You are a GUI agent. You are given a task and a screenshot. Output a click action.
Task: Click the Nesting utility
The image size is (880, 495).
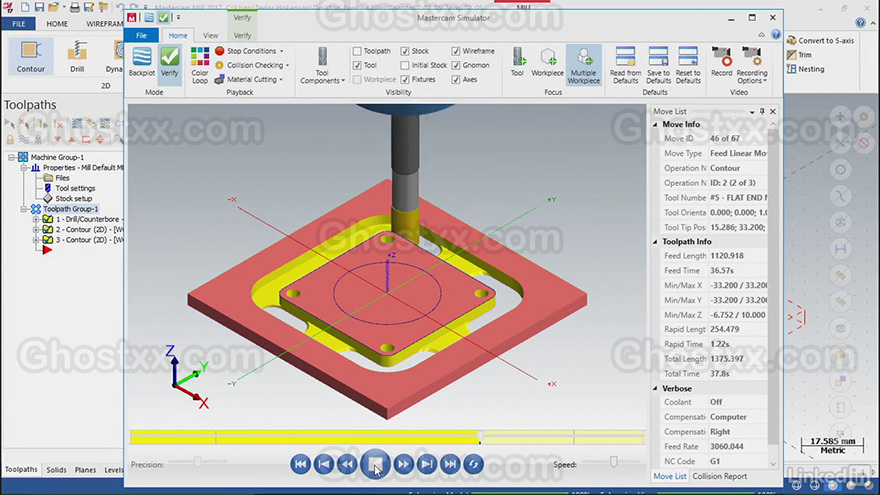(x=805, y=69)
